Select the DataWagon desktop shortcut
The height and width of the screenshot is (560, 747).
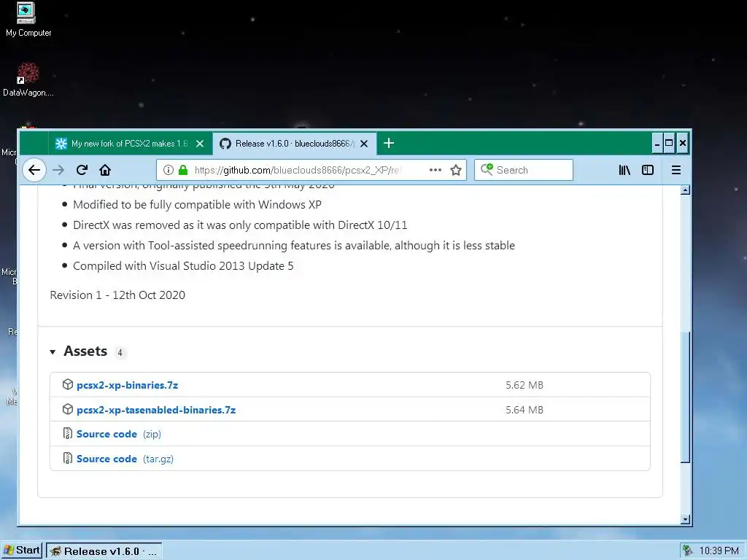pos(28,79)
